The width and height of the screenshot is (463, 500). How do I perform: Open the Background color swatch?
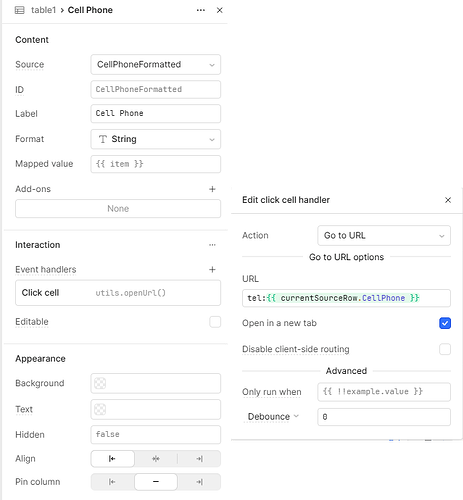click(100, 383)
